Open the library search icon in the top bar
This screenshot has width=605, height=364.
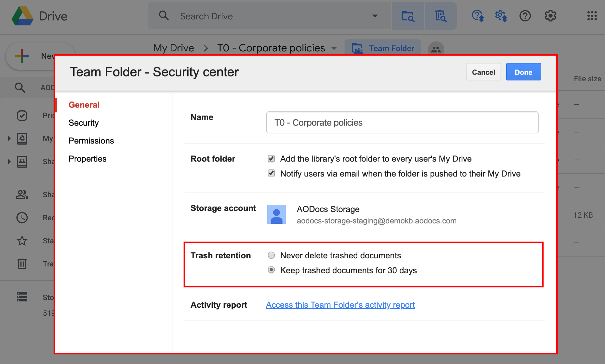pyautogui.click(x=441, y=16)
